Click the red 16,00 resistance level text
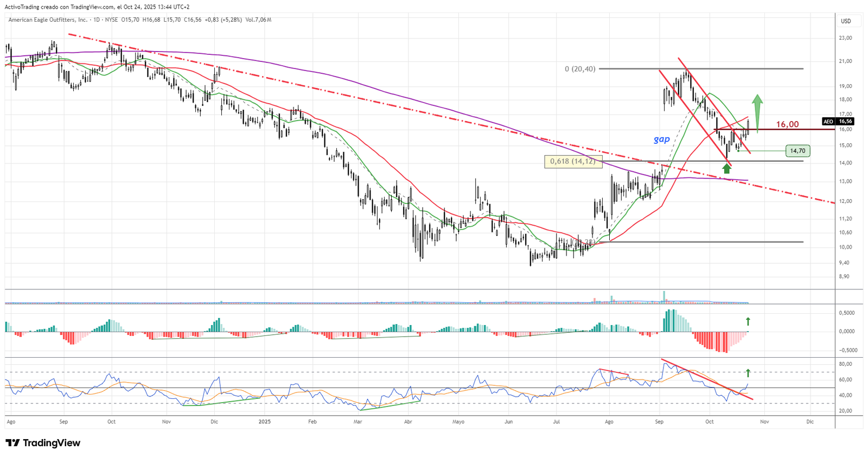 coord(787,124)
